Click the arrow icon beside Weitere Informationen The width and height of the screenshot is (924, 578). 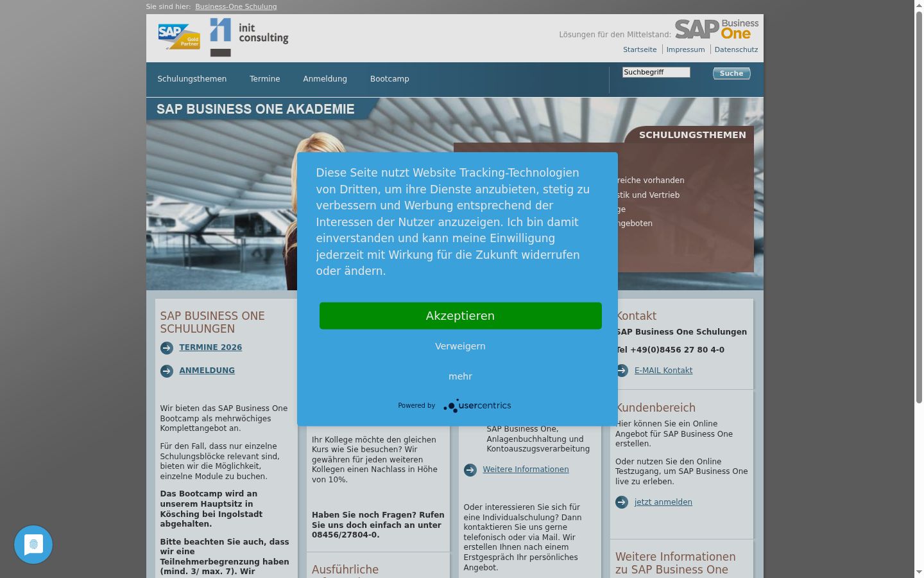470,470
